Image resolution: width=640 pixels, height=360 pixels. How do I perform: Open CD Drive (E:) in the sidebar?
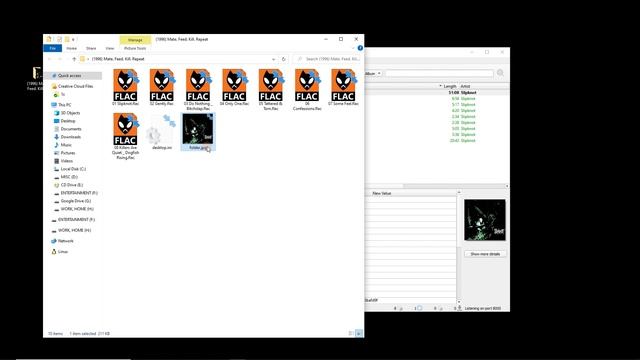[x=68, y=185]
